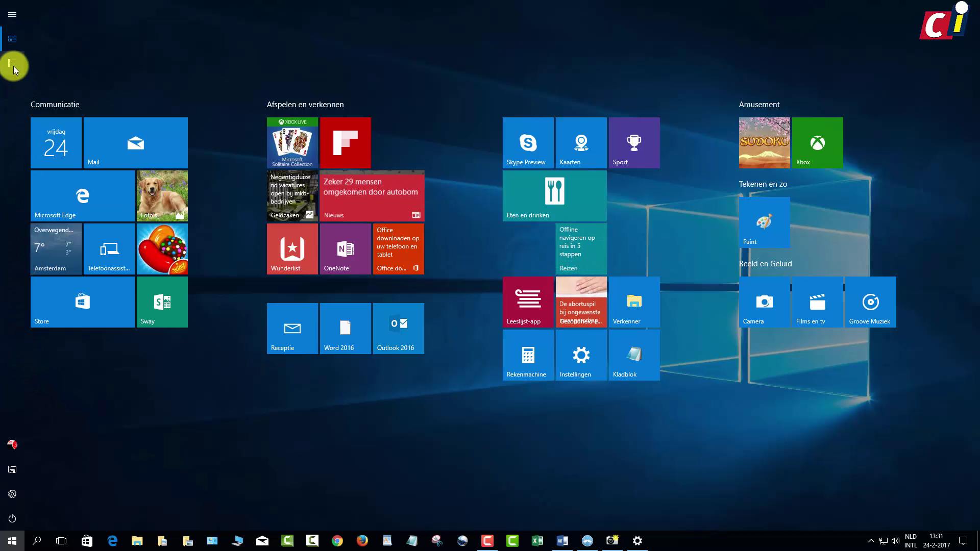Open Settings from the Start sidebar
This screenshot has width=980, height=551.
click(x=12, y=494)
